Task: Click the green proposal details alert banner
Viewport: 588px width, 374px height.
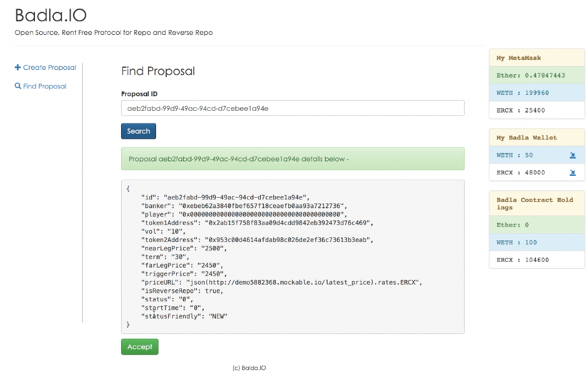Action: point(292,159)
